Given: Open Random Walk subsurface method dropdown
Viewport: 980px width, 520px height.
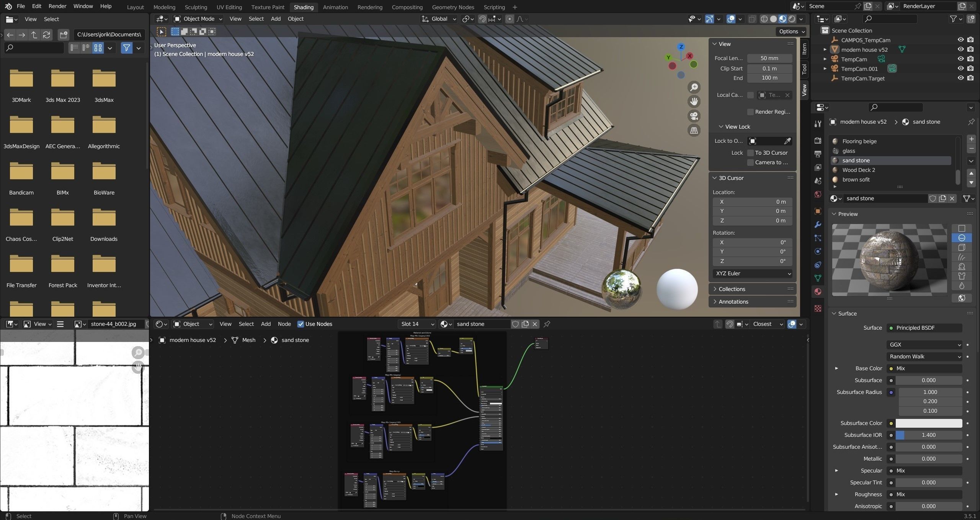Looking at the screenshot, I should click(x=924, y=356).
